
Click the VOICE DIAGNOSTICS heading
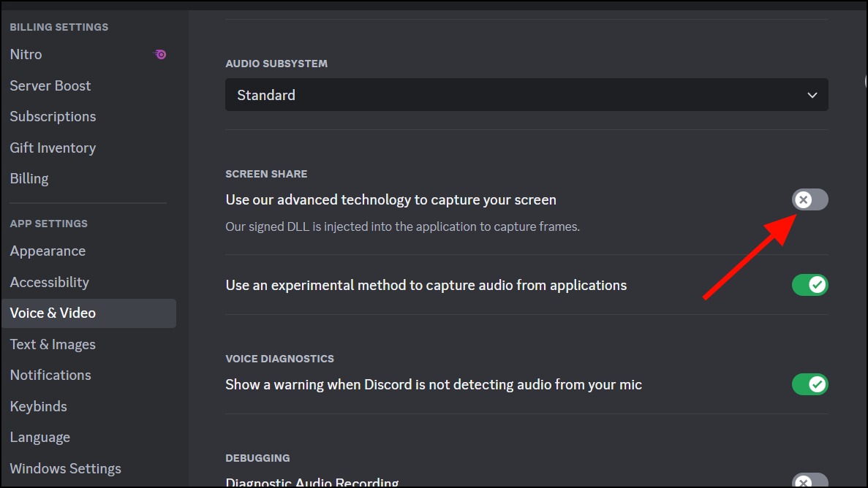coord(279,359)
